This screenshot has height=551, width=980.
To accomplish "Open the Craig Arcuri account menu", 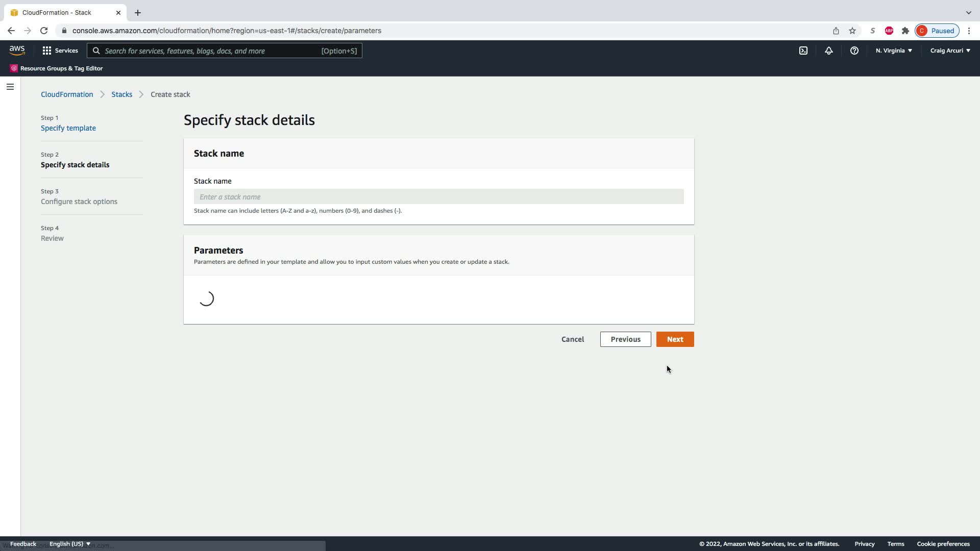I will point(950,51).
